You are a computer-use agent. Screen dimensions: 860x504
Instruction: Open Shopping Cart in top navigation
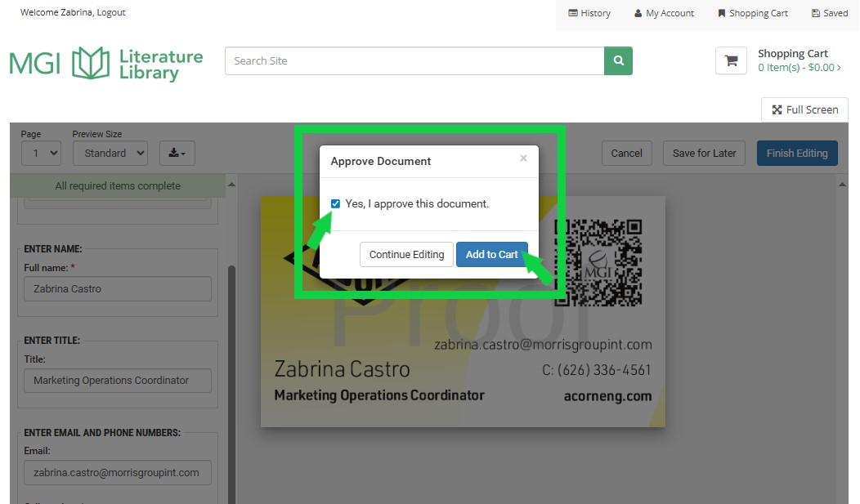(x=752, y=13)
